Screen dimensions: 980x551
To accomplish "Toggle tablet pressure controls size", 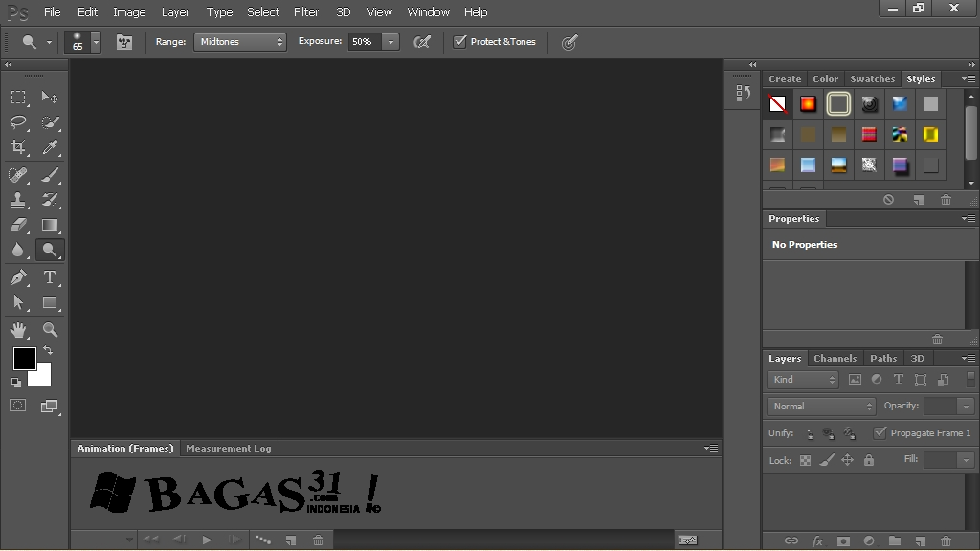I will click(x=568, y=42).
